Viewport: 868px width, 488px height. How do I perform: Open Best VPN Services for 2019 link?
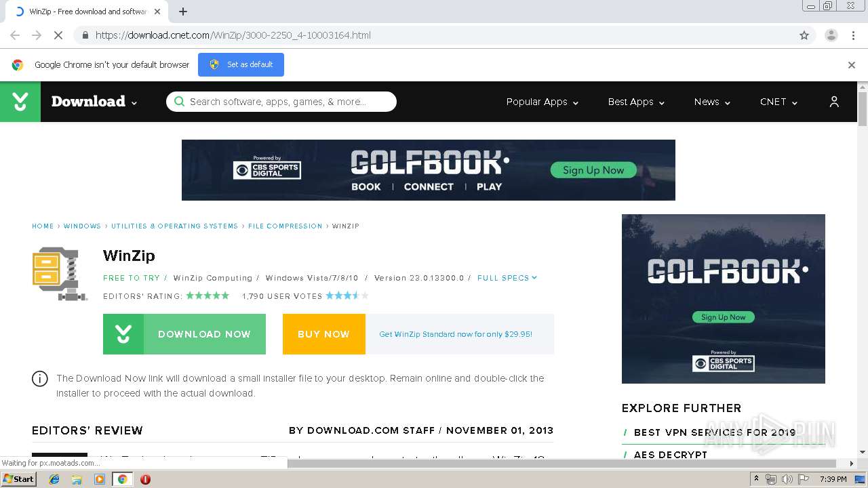[715, 432]
